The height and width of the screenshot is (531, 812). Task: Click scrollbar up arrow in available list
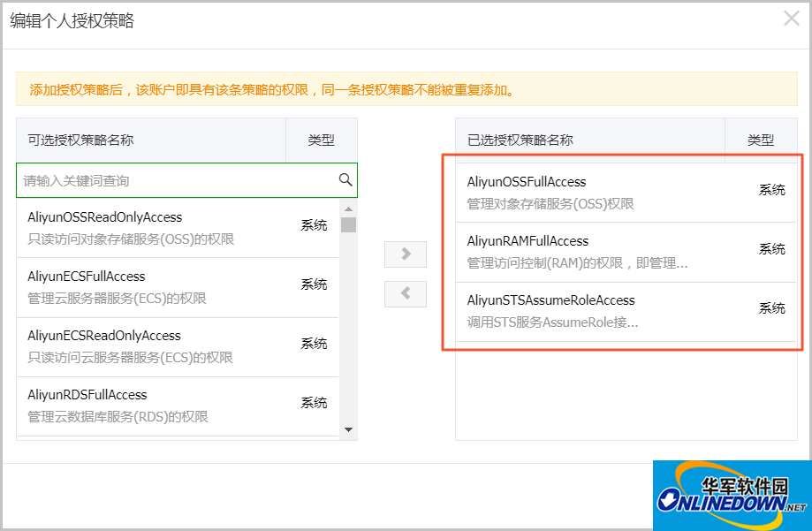pos(349,208)
